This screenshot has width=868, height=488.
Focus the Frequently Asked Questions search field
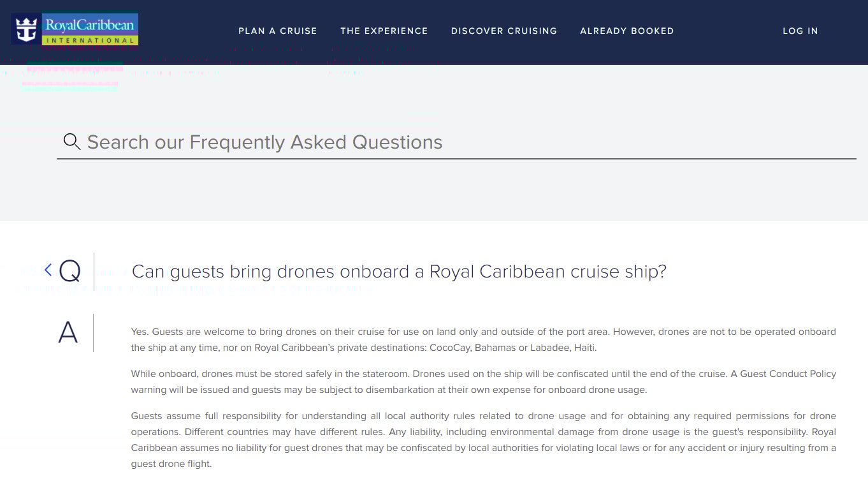[456, 142]
